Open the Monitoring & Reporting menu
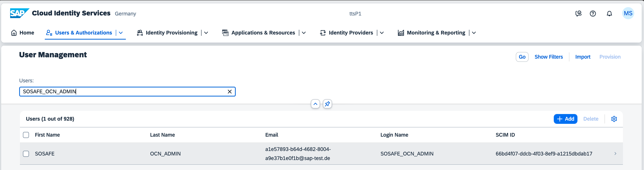Image resolution: width=644 pixels, height=170 pixels. (436, 33)
